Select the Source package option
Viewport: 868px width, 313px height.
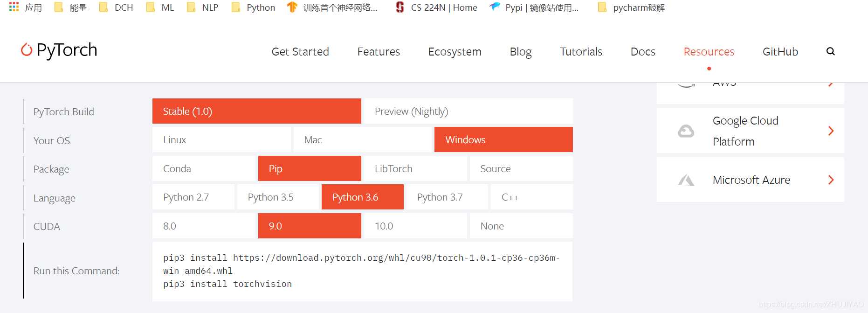coord(521,168)
